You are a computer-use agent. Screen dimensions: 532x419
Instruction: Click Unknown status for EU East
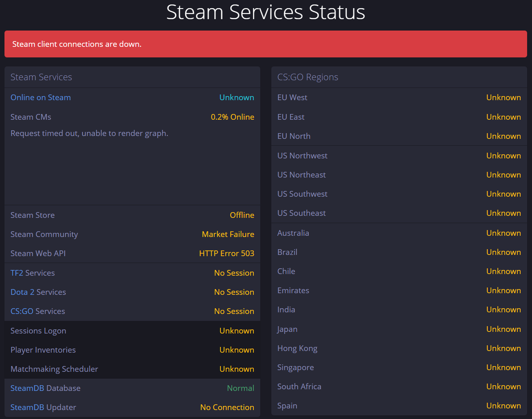coord(504,117)
